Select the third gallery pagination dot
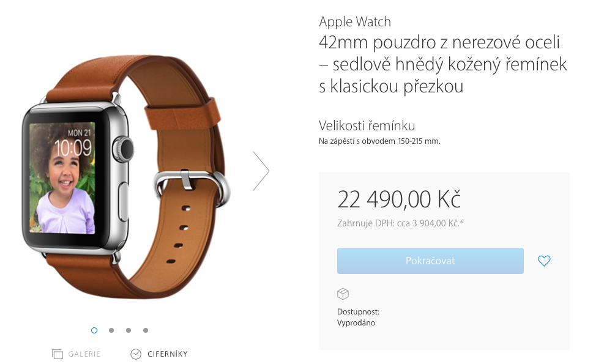 129,330
